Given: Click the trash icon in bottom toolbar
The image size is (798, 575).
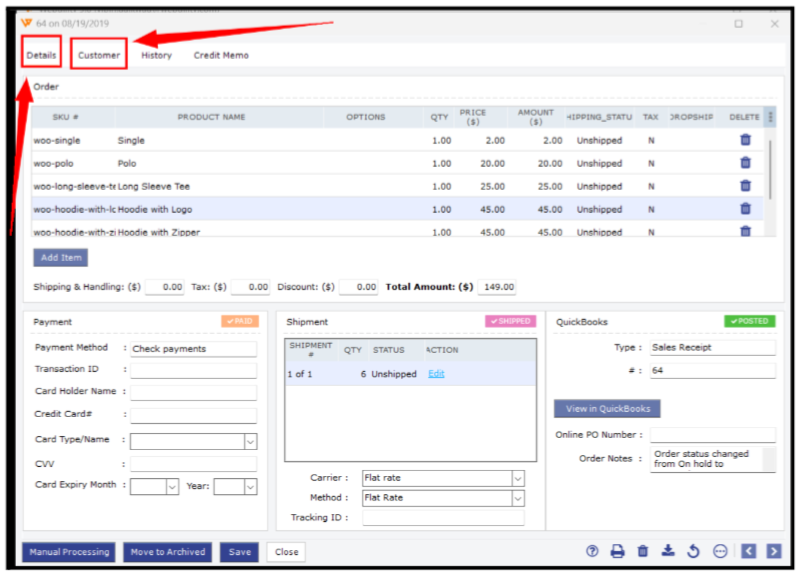Looking at the screenshot, I should point(643,551).
